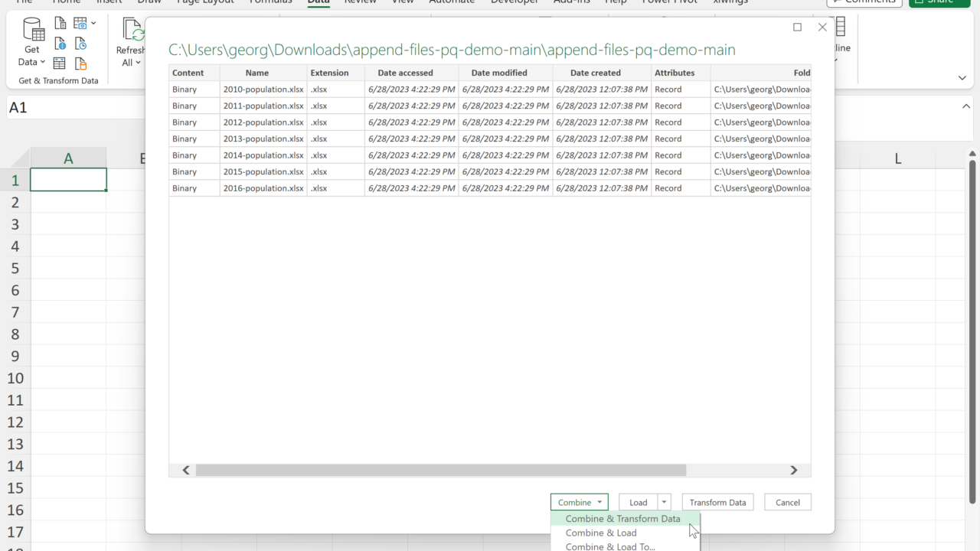Click the Name column header
Screen dimensions: 980x551
pyautogui.click(x=263, y=73)
